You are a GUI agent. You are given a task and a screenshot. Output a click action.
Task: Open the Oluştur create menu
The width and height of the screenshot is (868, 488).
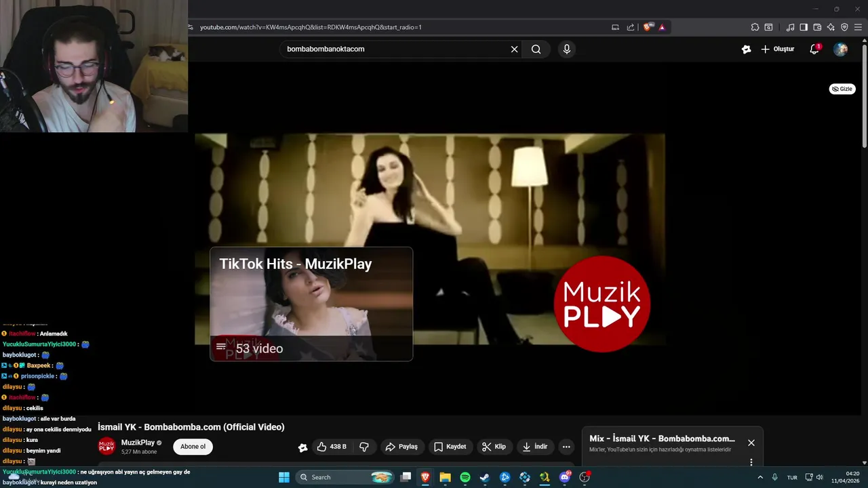point(778,49)
